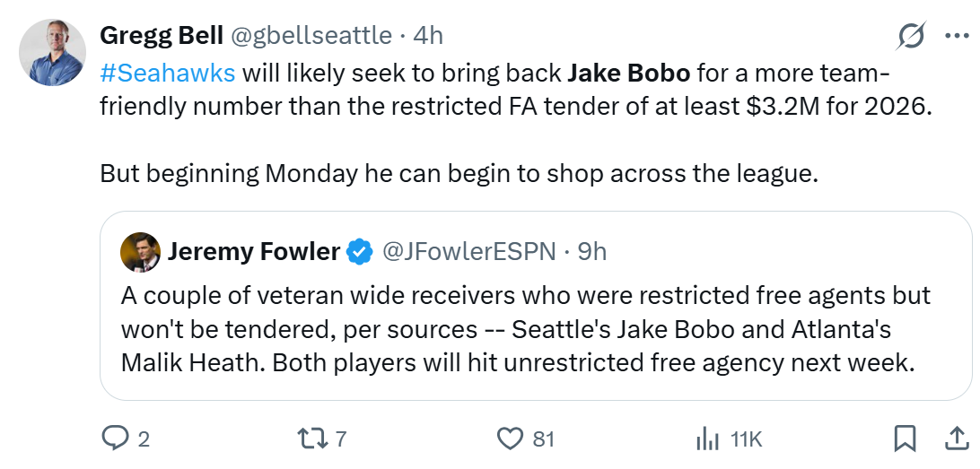980x469 pixels.
Task: Click the Jeremy Fowler name
Action: click(x=253, y=252)
